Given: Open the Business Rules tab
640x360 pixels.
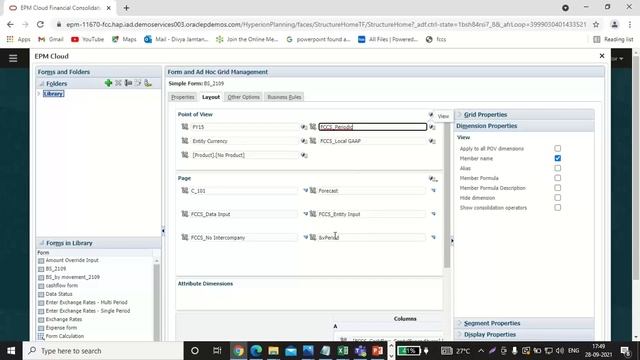Looking at the screenshot, I should pyautogui.click(x=284, y=97).
